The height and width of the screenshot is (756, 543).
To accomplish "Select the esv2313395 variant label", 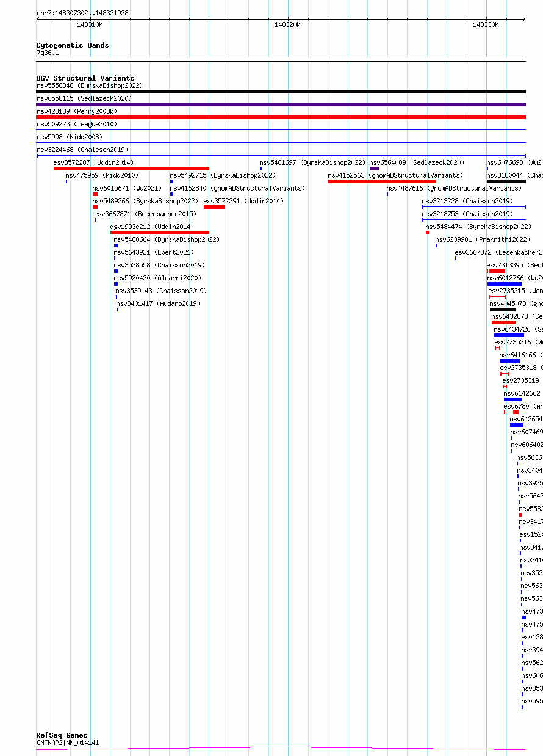I will tap(515, 265).
